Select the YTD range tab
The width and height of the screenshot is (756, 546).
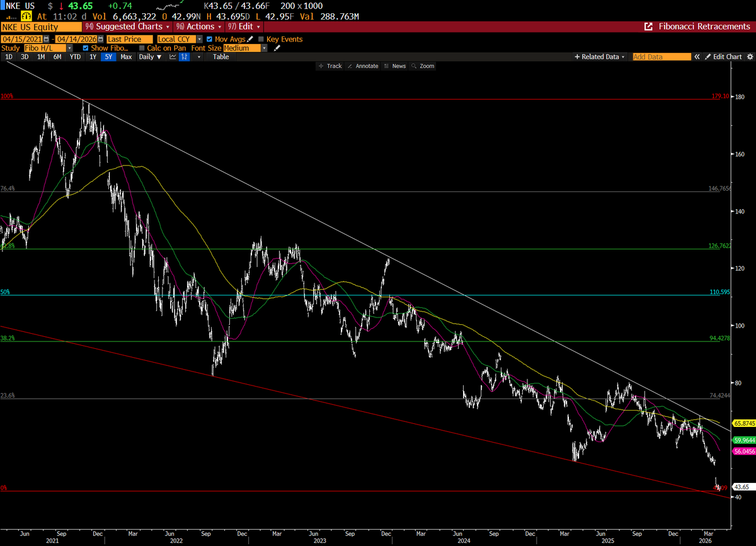tap(75, 57)
